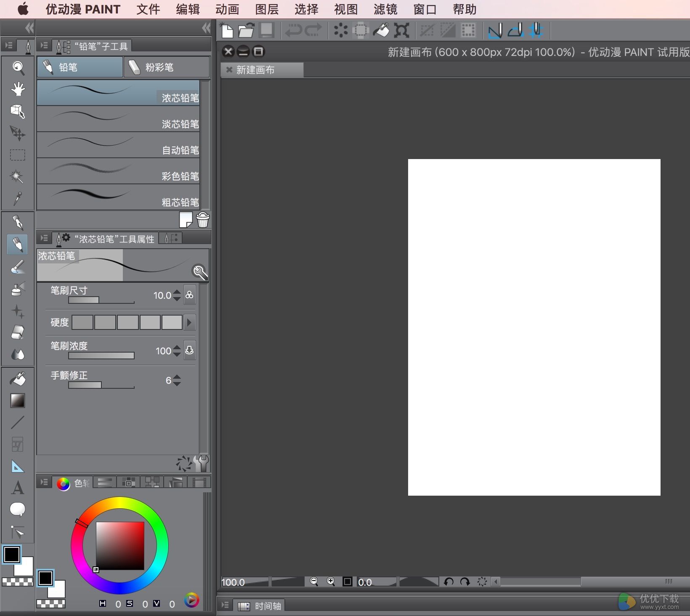The image size is (690, 616).
Task: Select the Gradient tool
Action: (x=18, y=401)
